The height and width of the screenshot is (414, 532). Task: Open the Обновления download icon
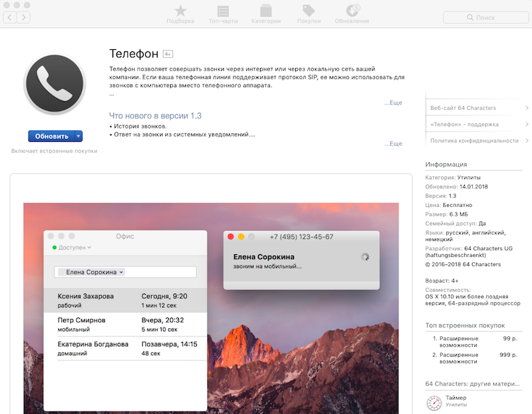(352, 11)
